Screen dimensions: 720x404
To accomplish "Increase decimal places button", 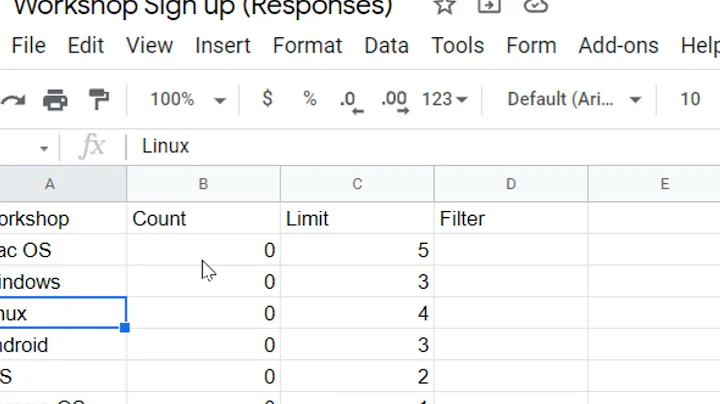I will (x=394, y=100).
